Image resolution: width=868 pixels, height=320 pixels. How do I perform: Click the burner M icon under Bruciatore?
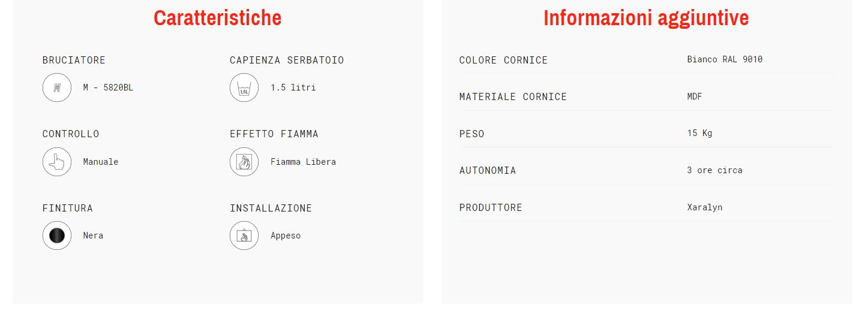tap(57, 87)
